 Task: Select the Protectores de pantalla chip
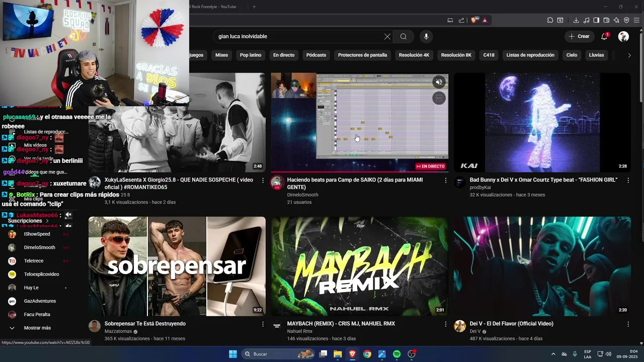tap(362, 55)
